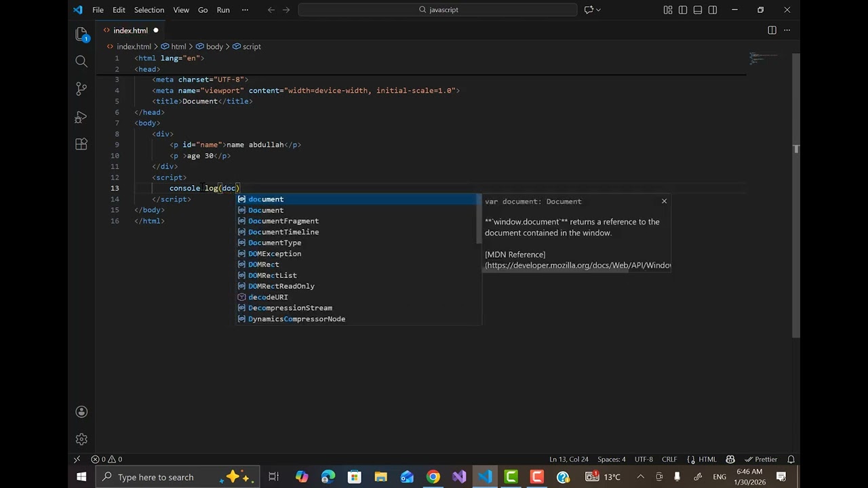Viewport: 868px width, 488px height.
Task: Open editor More Actions ellipsis
Action: pos(787,30)
